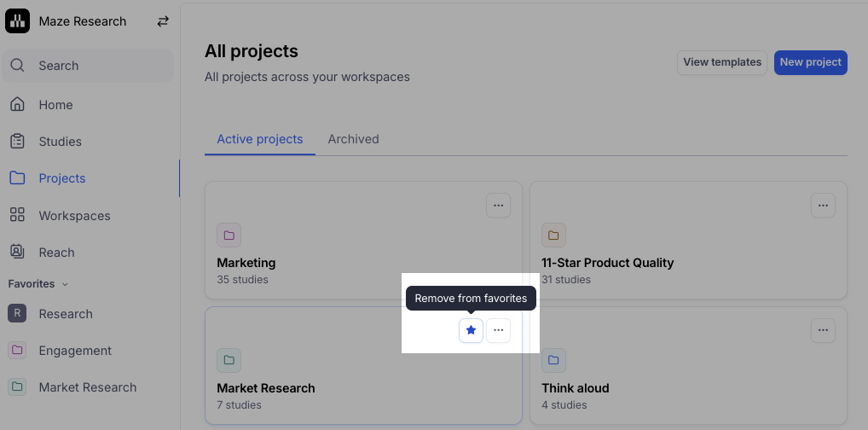Click the "31 studies" label
Screen dimensions: 868x430
[566, 279]
